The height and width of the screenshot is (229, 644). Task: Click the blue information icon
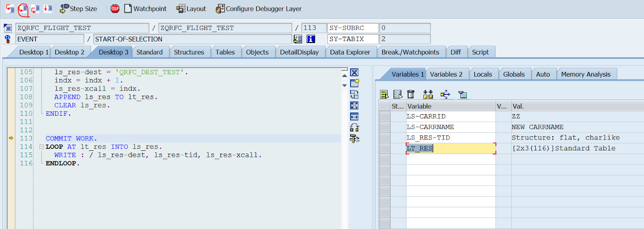(311, 39)
